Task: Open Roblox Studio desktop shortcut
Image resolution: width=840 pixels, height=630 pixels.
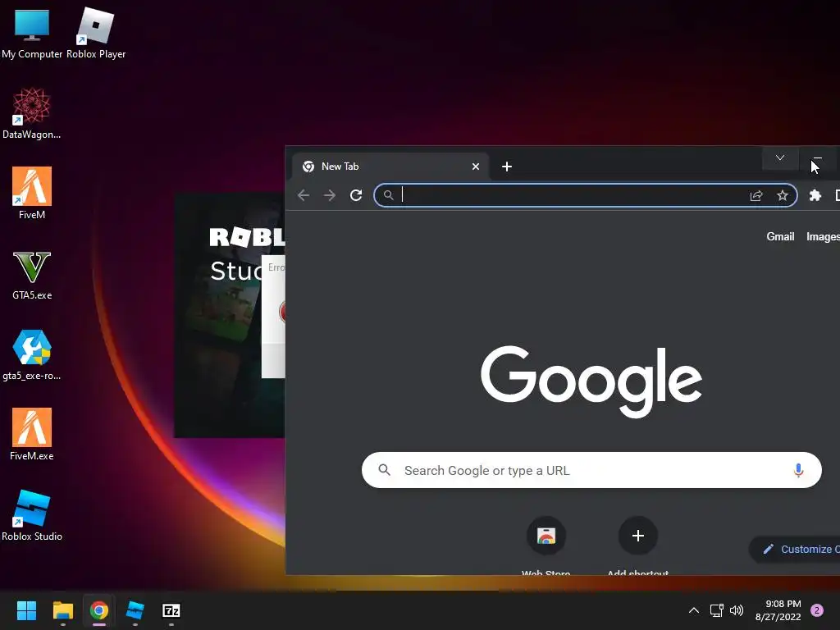Action: 32,515
